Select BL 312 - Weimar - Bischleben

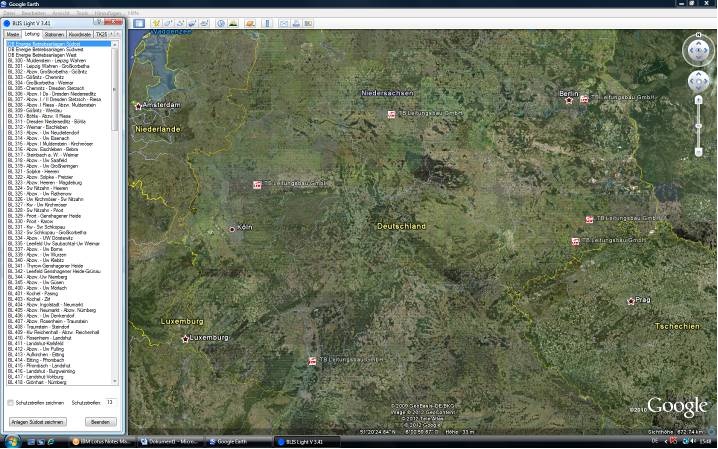point(59,127)
